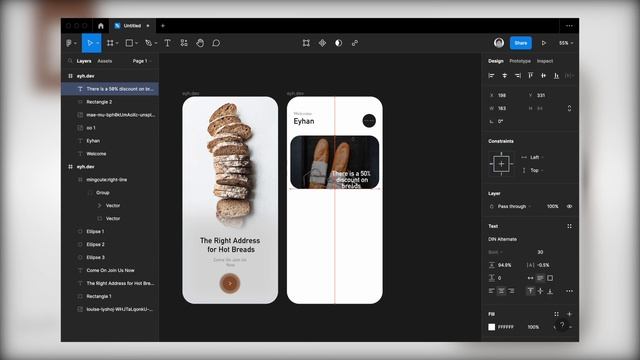The image size is (640, 360).
Task: Click the Edit object icon in toolbar
Action: pos(306,43)
